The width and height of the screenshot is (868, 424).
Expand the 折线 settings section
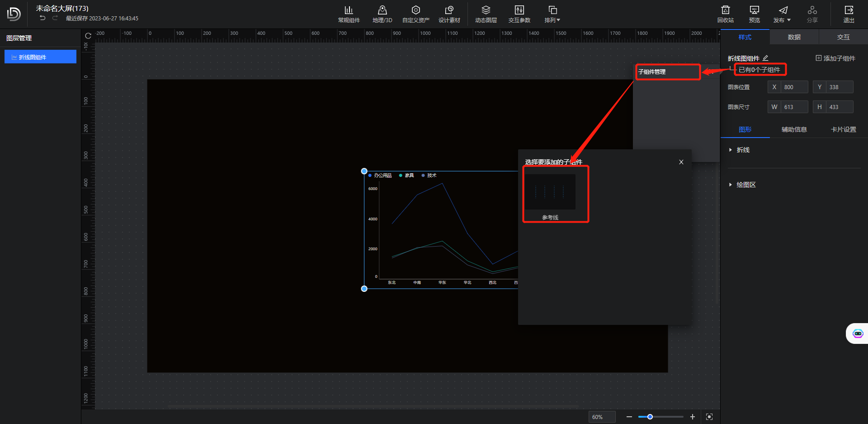coord(742,150)
